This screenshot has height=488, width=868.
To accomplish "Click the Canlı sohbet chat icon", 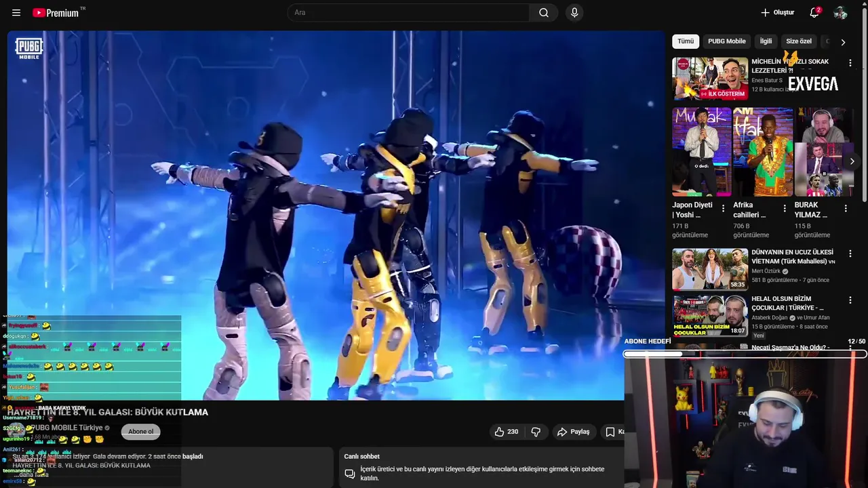I will click(350, 474).
